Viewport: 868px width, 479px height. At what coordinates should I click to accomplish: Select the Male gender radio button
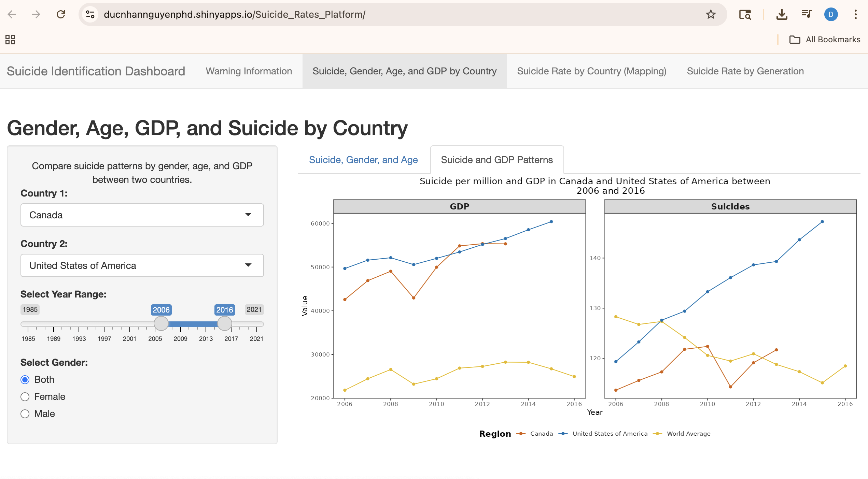pos(25,414)
